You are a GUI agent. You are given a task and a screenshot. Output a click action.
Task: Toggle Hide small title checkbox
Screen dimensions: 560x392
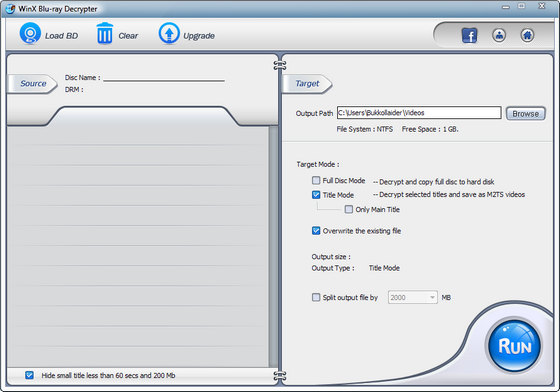click(29, 375)
